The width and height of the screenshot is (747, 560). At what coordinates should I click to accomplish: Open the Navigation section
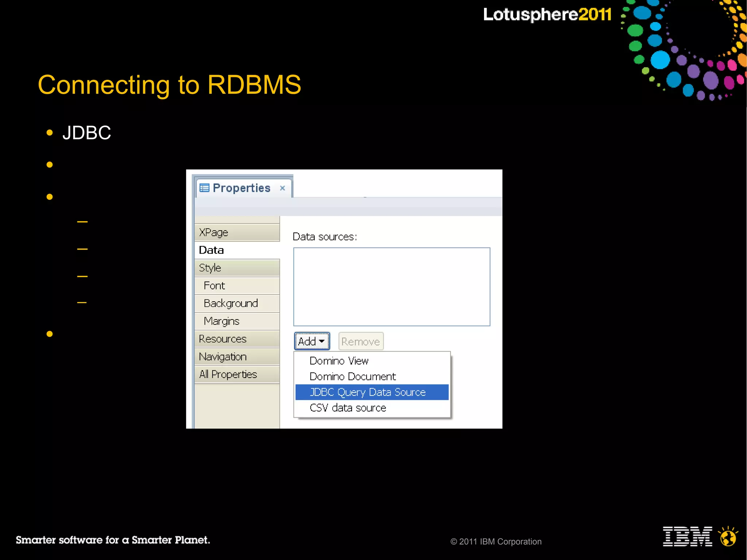(237, 357)
